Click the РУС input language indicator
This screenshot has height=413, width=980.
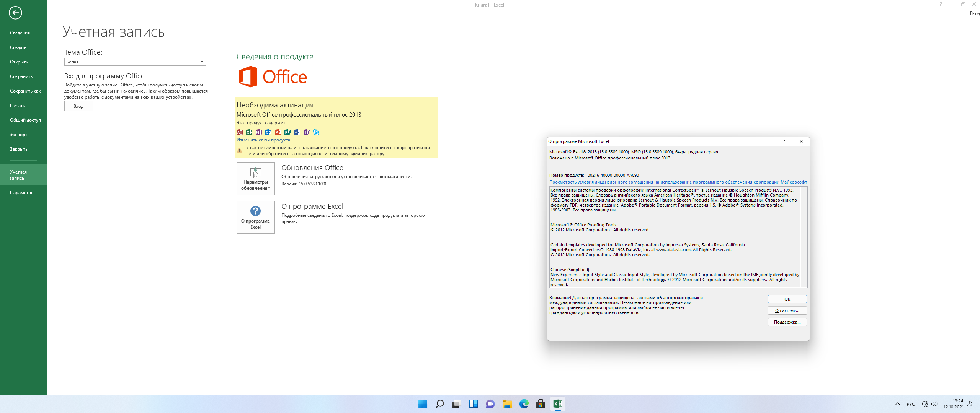(x=911, y=404)
